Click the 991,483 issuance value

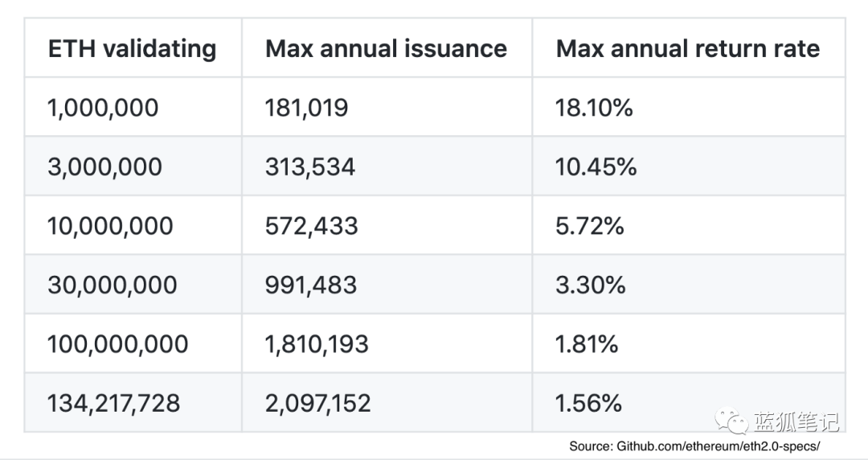(x=310, y=285)
